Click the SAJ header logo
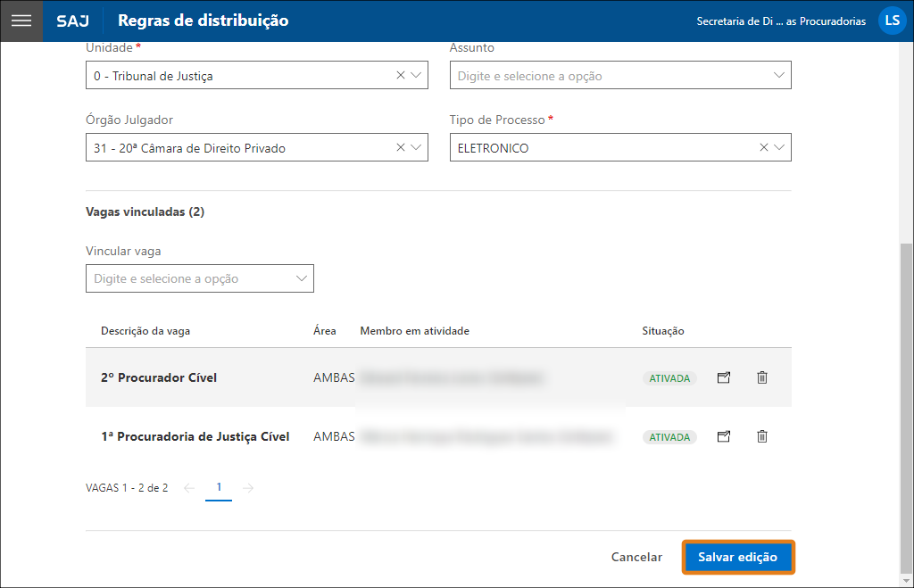 coord(72,20)
